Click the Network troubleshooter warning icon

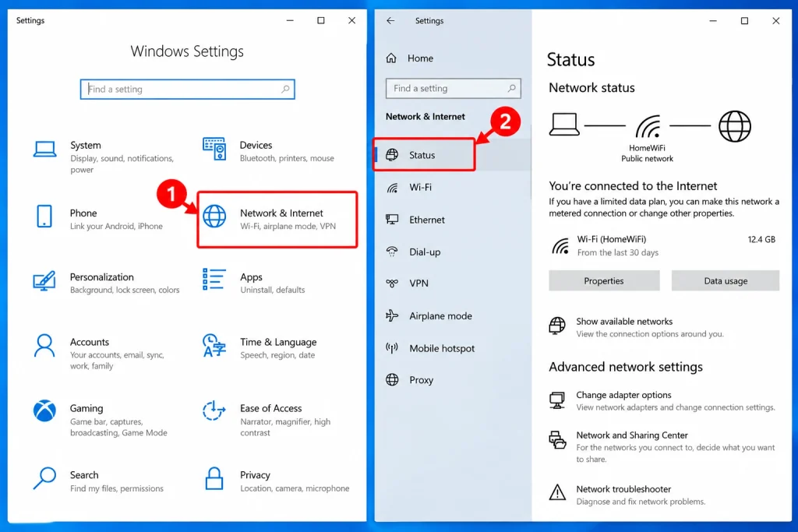click(x=557, y=492)
